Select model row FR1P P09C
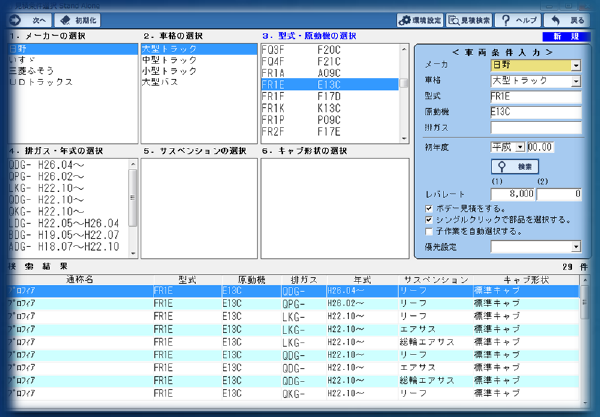Screen dimensions: 600x417 pos(330,120)
